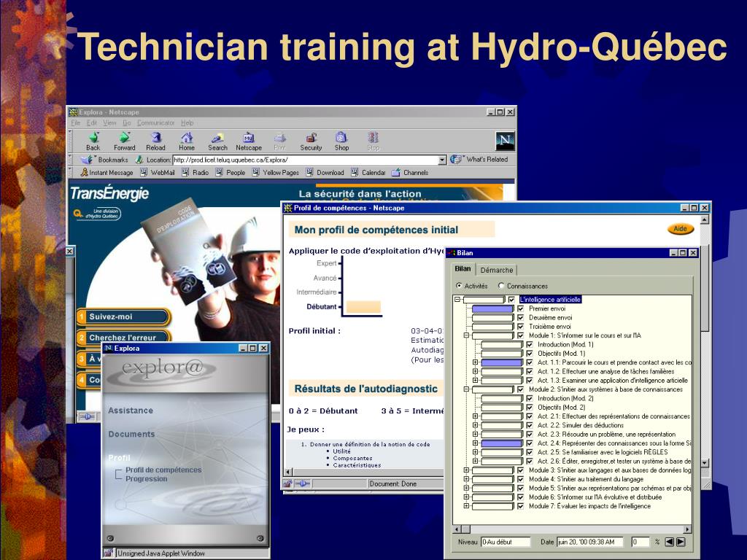Click the My Netscape toolbar icon

tap(249, 141)
